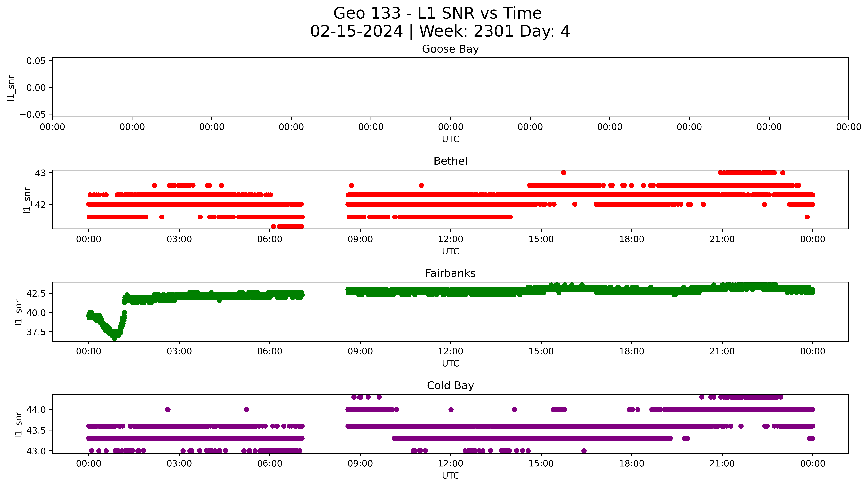Click the 03:00 x-tick in Bethel plot
The width and height of the screenshot is (868, 487).
[x=179, y=239]
